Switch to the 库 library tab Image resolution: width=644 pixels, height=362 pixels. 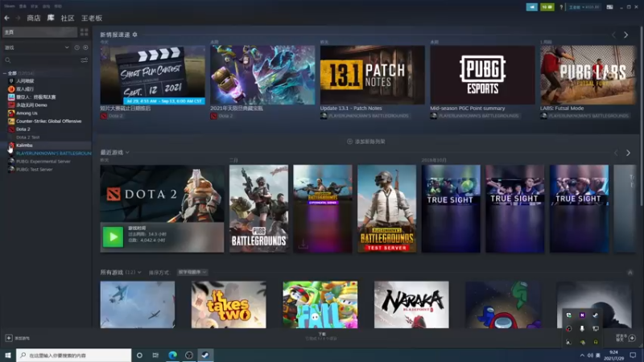(x=51, y=18)
